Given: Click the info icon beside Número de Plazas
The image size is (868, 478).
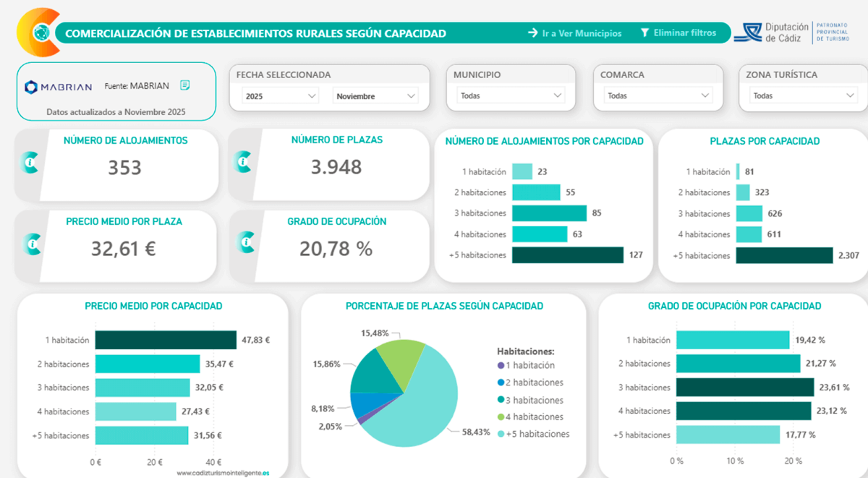Looking at the screenshot, I should point(246,163).
